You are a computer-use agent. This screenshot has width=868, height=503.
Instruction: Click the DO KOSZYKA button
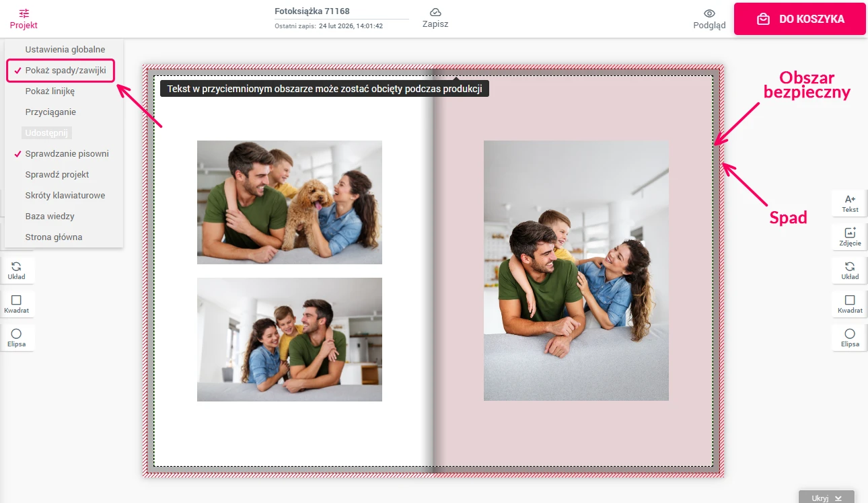(x=799, y=19)
